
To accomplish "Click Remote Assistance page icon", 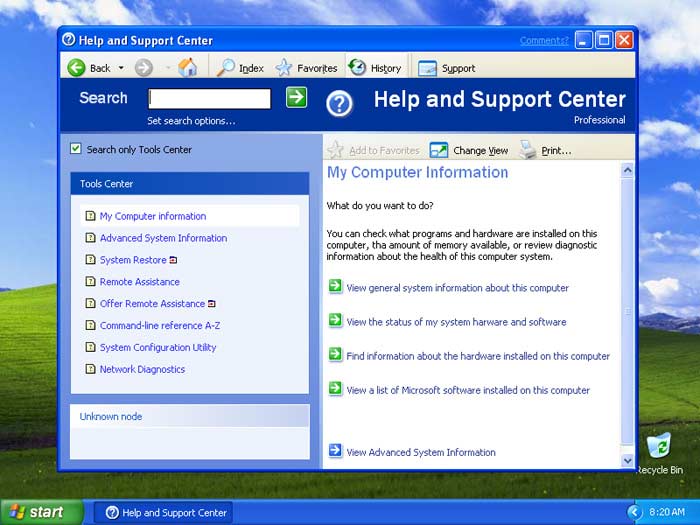I will 91,282.
